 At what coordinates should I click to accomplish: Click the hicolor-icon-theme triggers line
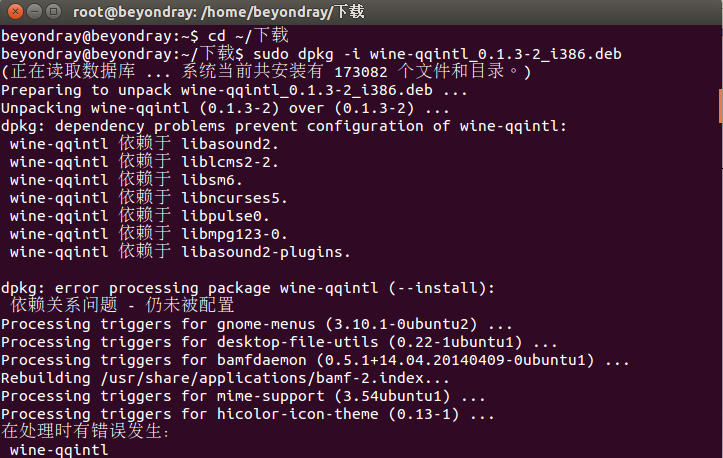pos(248,414)
